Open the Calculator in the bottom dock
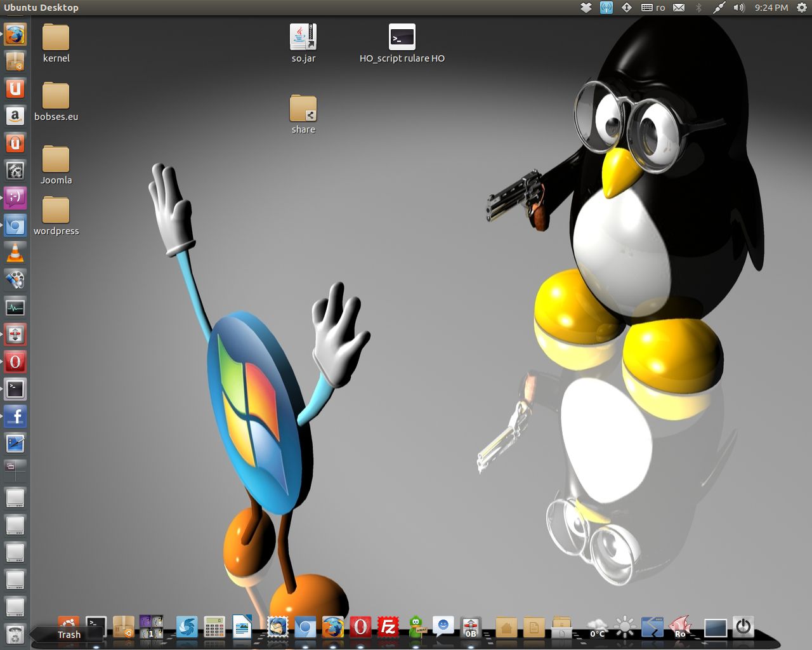This screenshot has width=812, height=650. (x=214, y=628)
